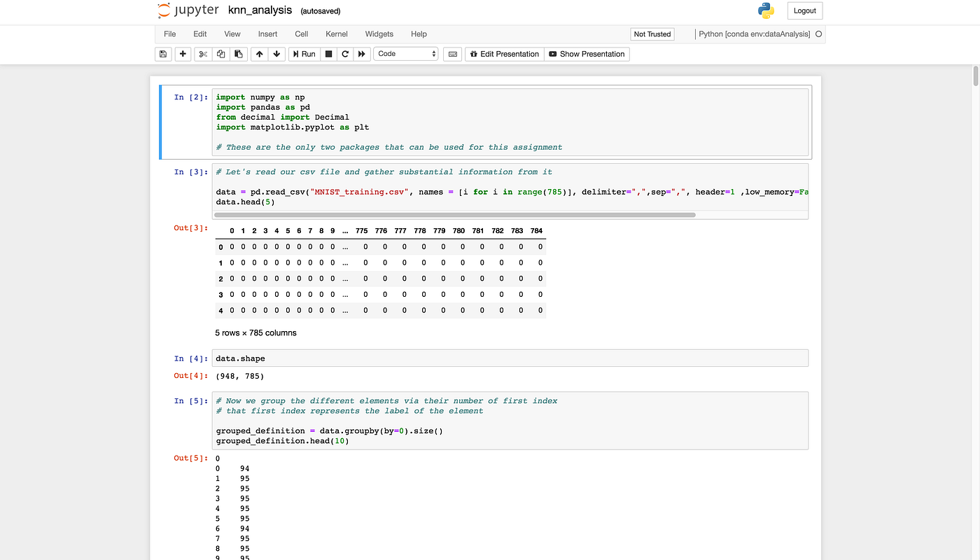Move the selected cell down
Viewport: 980px width, 560px height.
point(276,54)
